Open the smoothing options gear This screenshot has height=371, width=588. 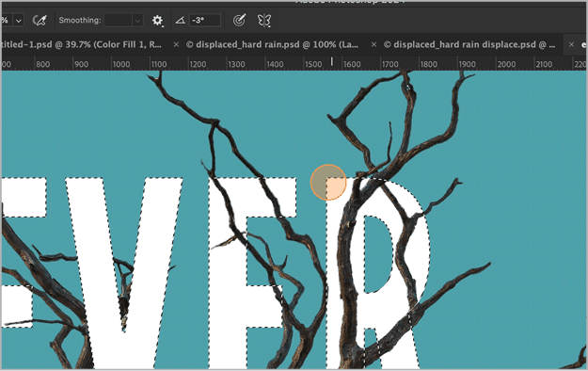coord(157,21)
